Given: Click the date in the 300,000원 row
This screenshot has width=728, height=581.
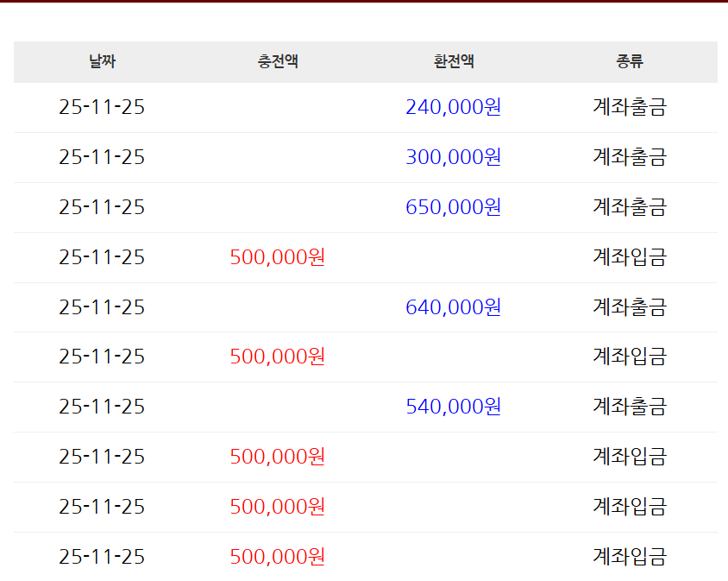Looking at the screenshot, I should click(102, 157).
